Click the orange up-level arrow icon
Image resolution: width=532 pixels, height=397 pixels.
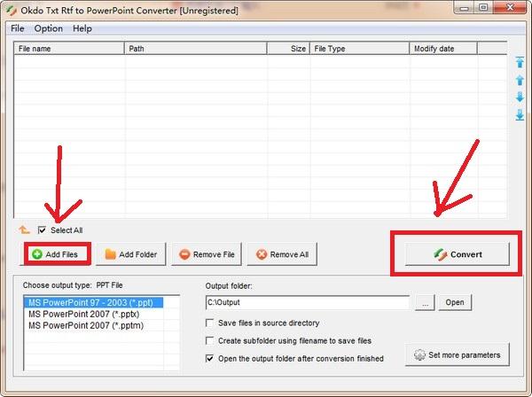click(x=24, y=230)
